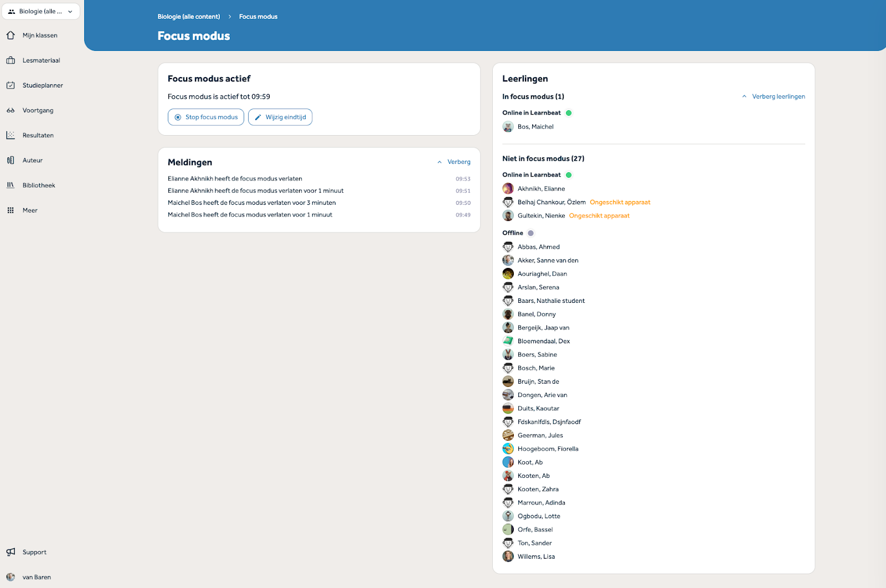Click avatar of Bos, Maichel
The image size is (886, 588).
[x=508, y=127]
